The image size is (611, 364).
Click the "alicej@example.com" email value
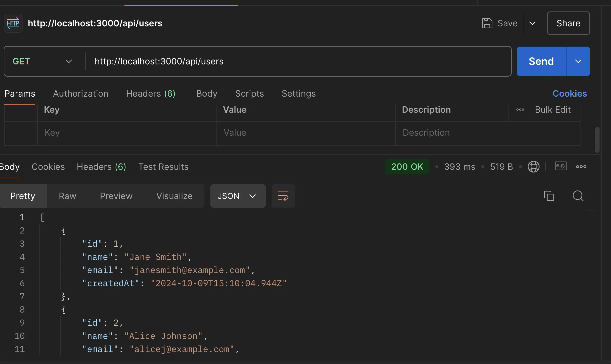[x=182, y=349]
